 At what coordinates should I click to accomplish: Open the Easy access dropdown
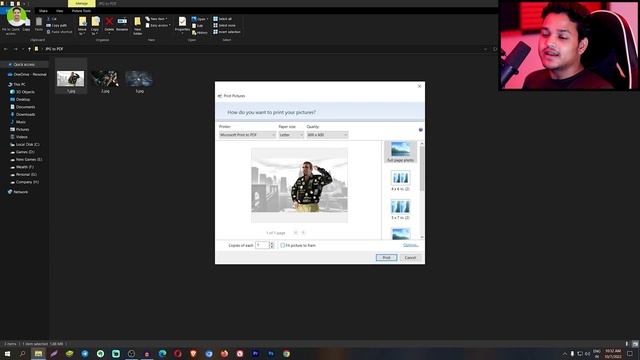(158, 25)
